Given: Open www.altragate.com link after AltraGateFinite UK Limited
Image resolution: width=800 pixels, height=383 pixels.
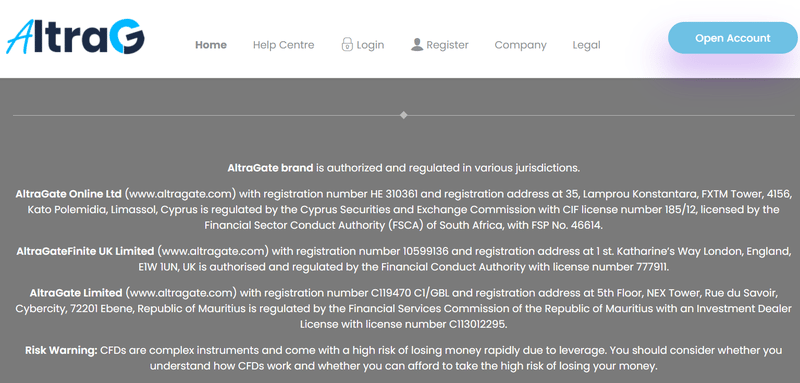Looking at the screenshot, I should tap(213, 251).
